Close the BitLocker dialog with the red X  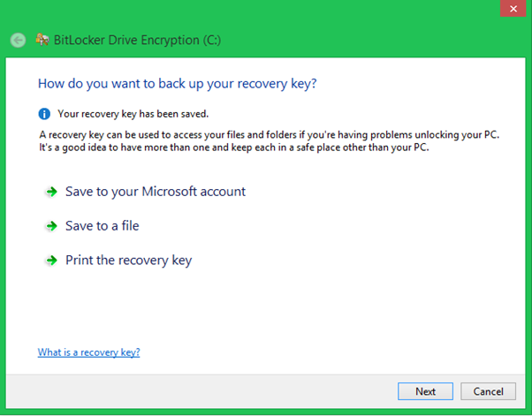click(x=513, y=9)
